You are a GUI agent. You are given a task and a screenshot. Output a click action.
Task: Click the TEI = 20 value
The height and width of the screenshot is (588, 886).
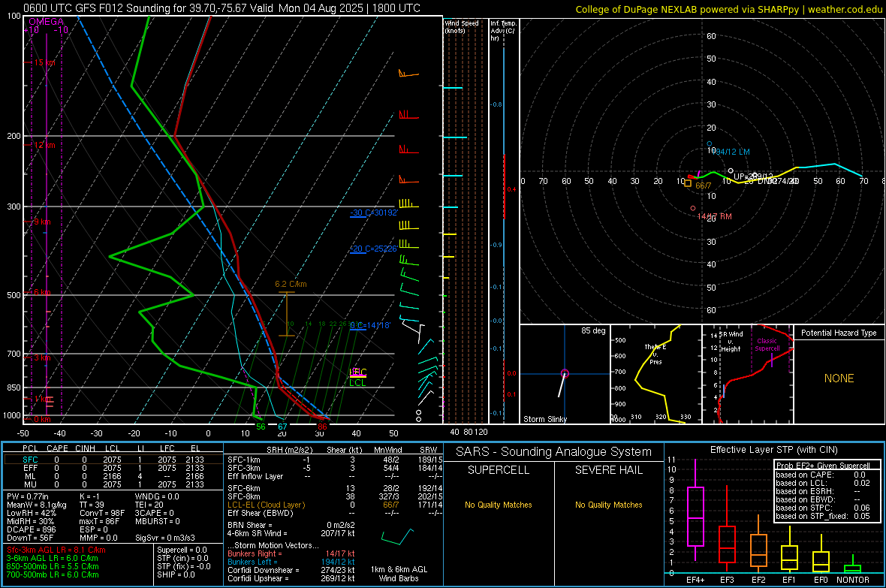coord(149,505)
